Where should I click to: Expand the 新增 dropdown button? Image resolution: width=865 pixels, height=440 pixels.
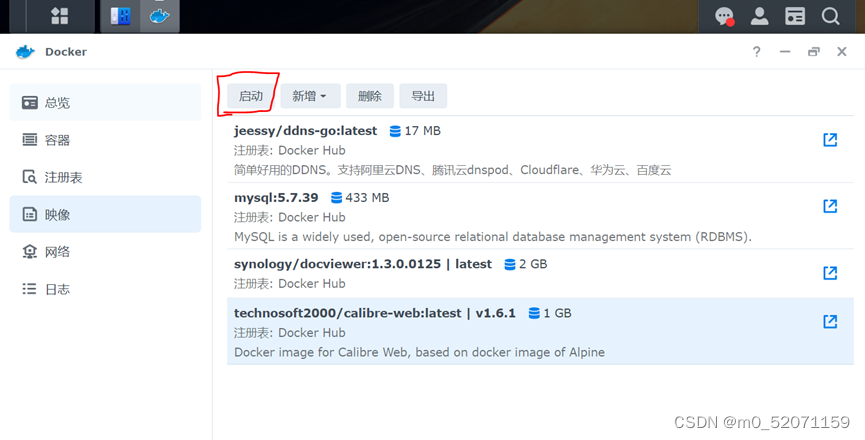tap(309, 96)
